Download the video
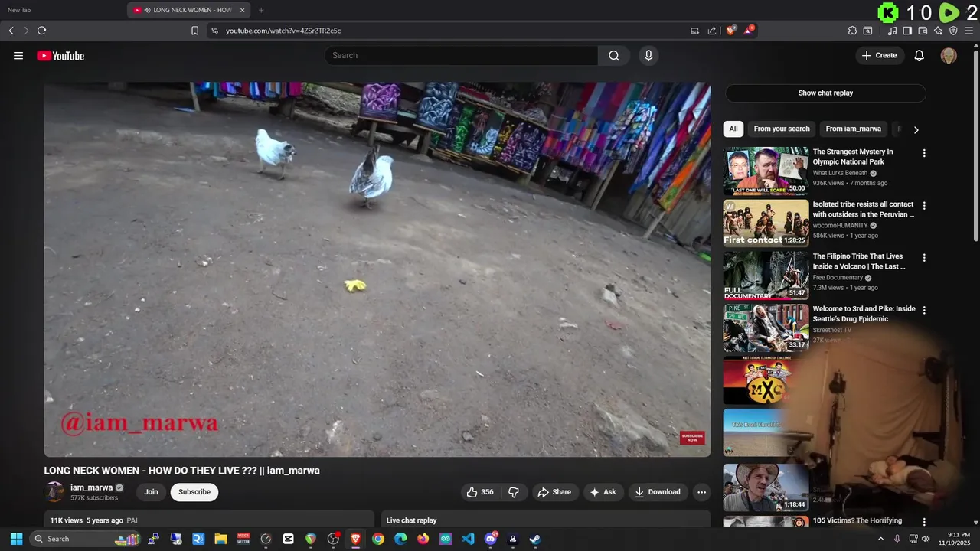This screenshot has height=551, width=980. point(658,492)
